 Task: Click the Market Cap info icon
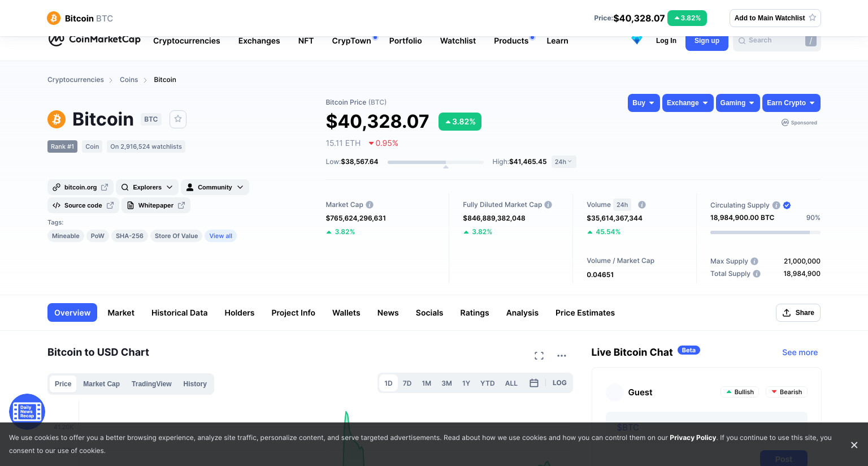point(370,205)
